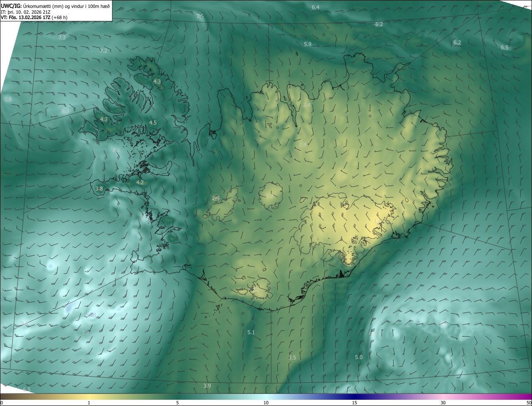Image resolution: width=532 pixels, height=406 pixels.
Task: Click the 3.9 value label above the color bar
Action: pos(207,386)
